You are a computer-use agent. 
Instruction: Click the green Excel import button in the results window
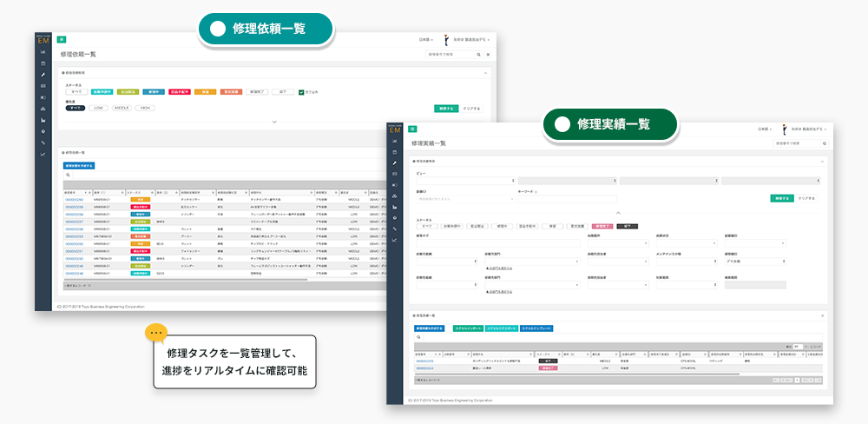468,328
